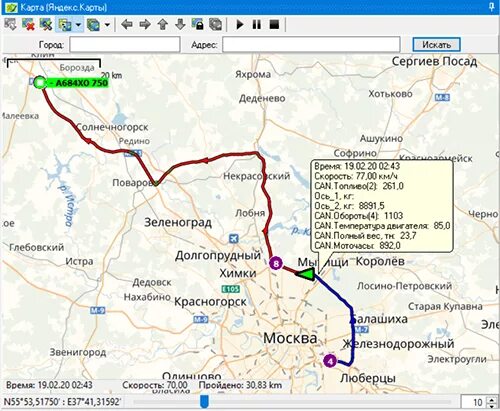Pan the map right with the arrow
This screenshot has width=500, height=411.
coord(145,24)
